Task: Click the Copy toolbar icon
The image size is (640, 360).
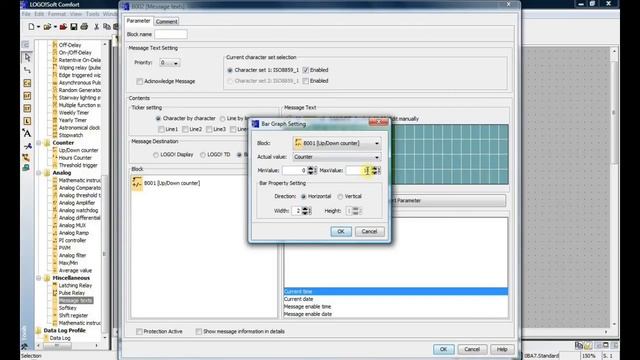Action: [x=107, y=27]
